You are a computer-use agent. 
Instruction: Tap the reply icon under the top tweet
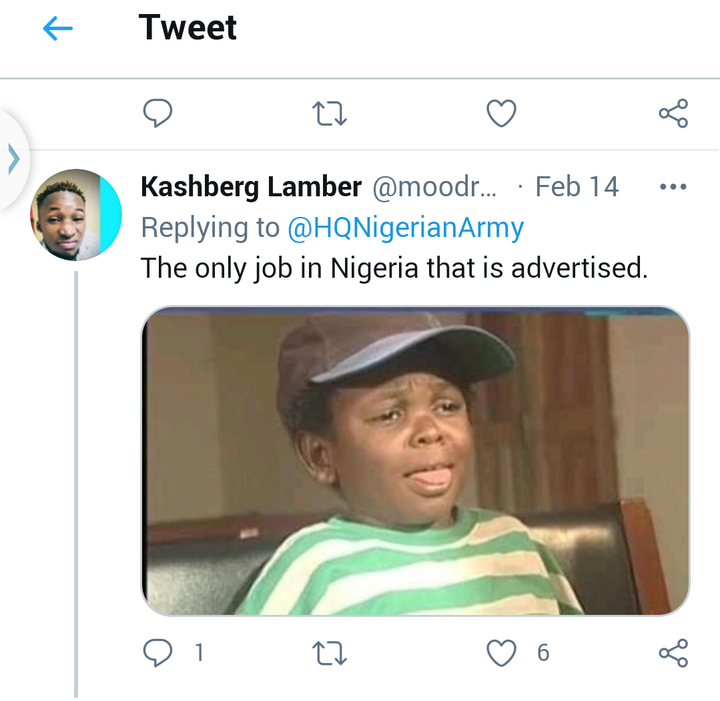click(158, 113)
